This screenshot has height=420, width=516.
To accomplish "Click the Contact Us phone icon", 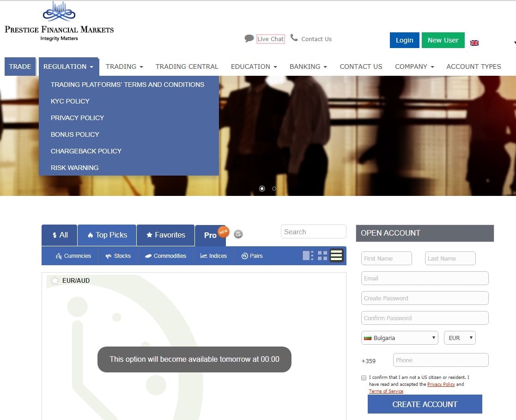I will pyautogui.click(x=294, y=38).
